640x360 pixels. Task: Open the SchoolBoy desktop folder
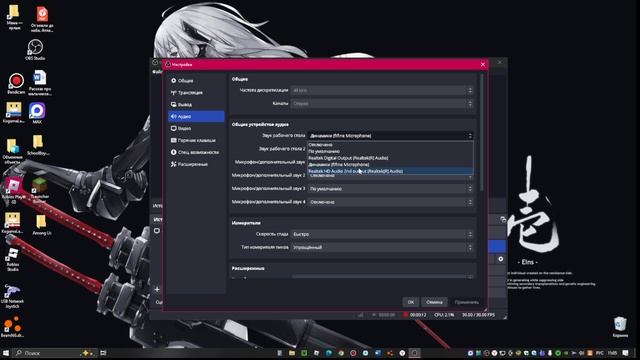pos(38,145)
